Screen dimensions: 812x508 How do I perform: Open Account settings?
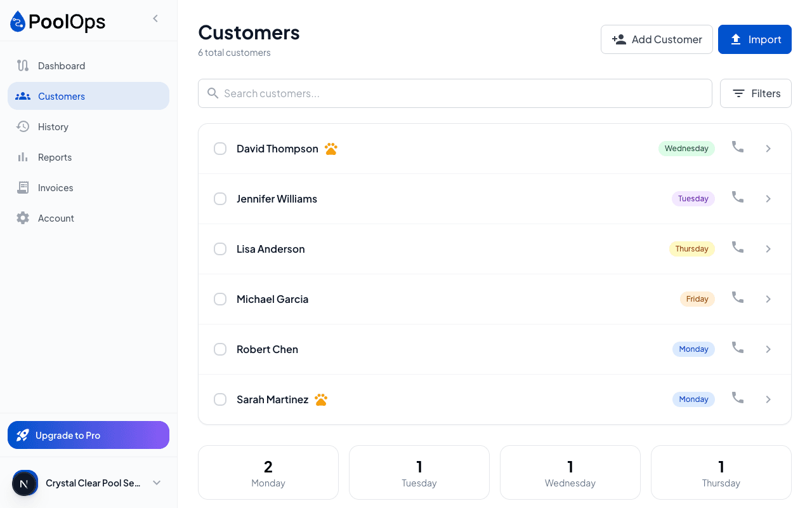tap(56, 218)
